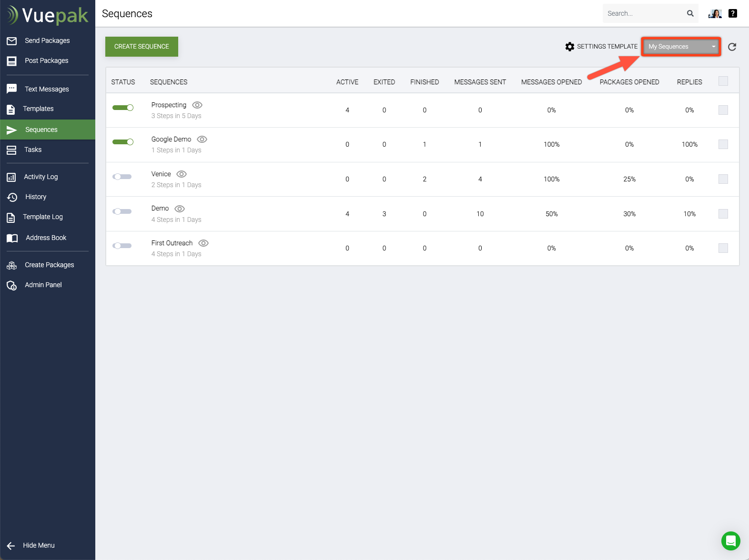
Task: Click the refresh icon beside My Sequences
Action: (x=732, y=47)
